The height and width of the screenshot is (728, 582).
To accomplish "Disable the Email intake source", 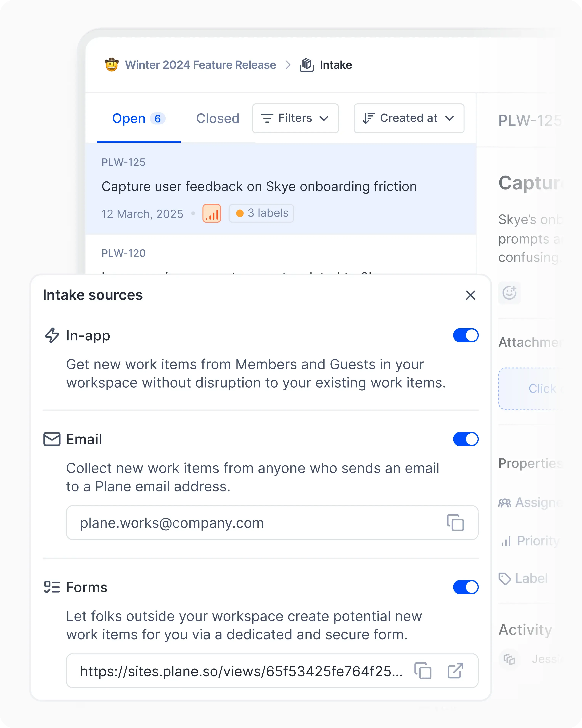I will (466, 439).
